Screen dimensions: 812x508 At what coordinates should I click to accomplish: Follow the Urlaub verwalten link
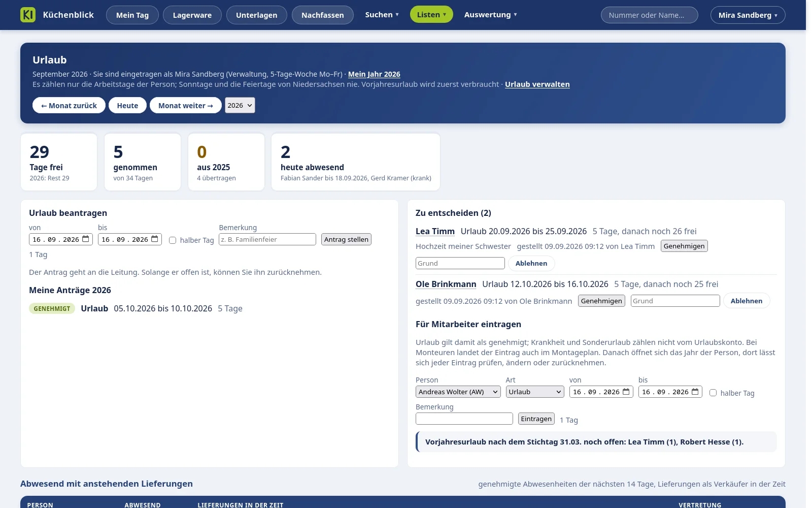537,84
